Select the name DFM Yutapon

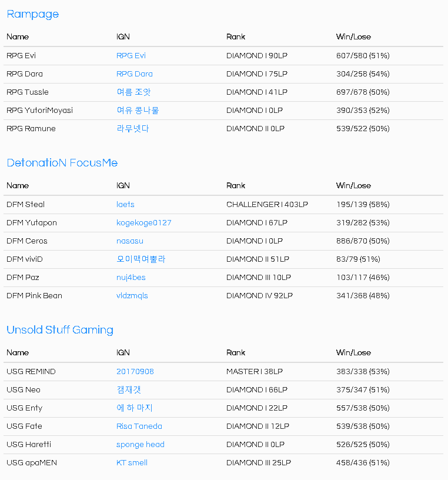click(x=32, y=223)
